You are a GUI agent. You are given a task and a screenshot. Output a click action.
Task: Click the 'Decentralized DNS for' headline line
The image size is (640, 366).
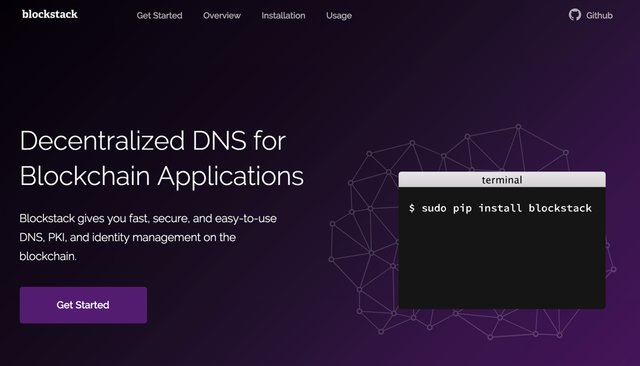coord(153,141)
